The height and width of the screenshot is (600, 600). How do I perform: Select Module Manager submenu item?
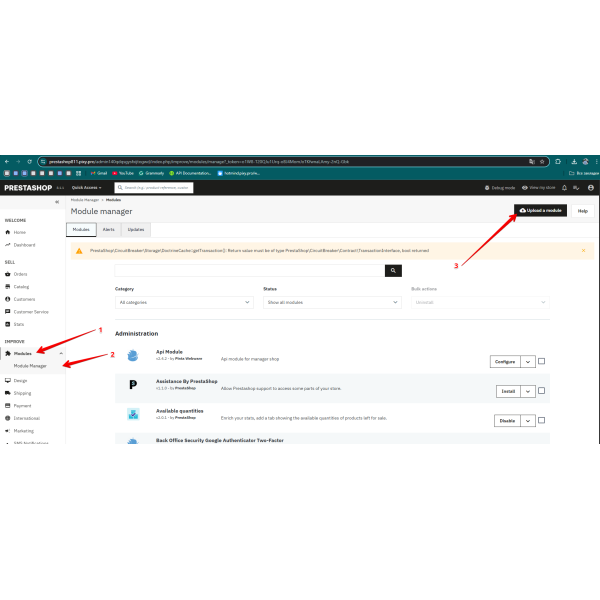click(x=30, y=366)
